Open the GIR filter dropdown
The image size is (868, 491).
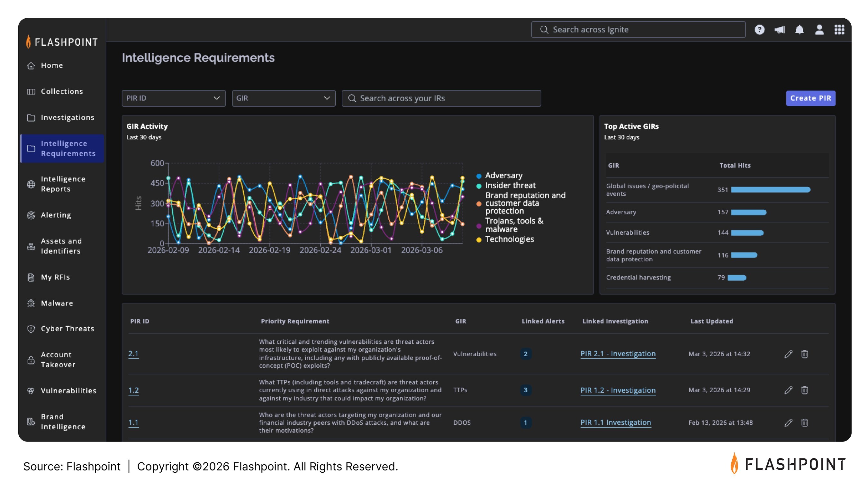283,98
